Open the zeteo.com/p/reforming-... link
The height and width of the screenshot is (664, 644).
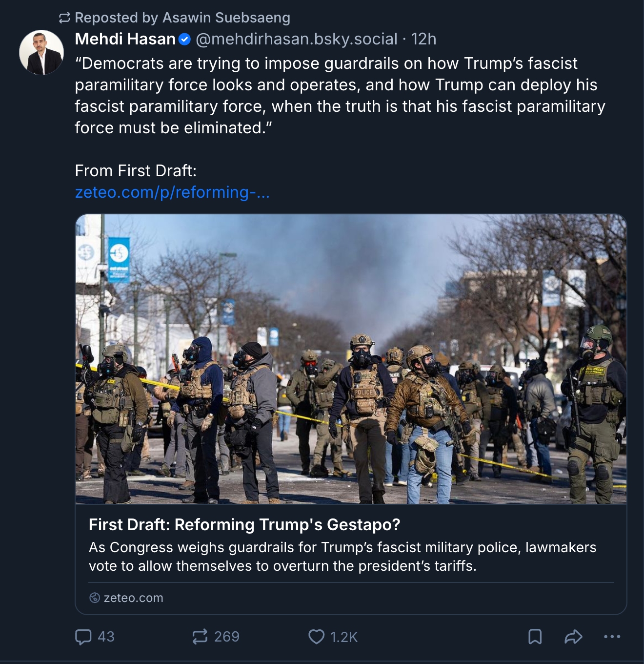point(172,192)
